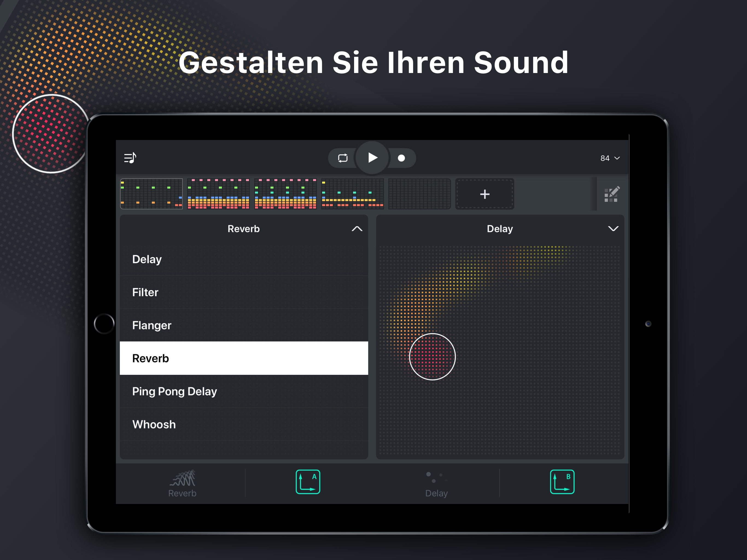Toggle the XY pad A lock icon
This screenshot has width=747, height=560.
tap(308, 482)
